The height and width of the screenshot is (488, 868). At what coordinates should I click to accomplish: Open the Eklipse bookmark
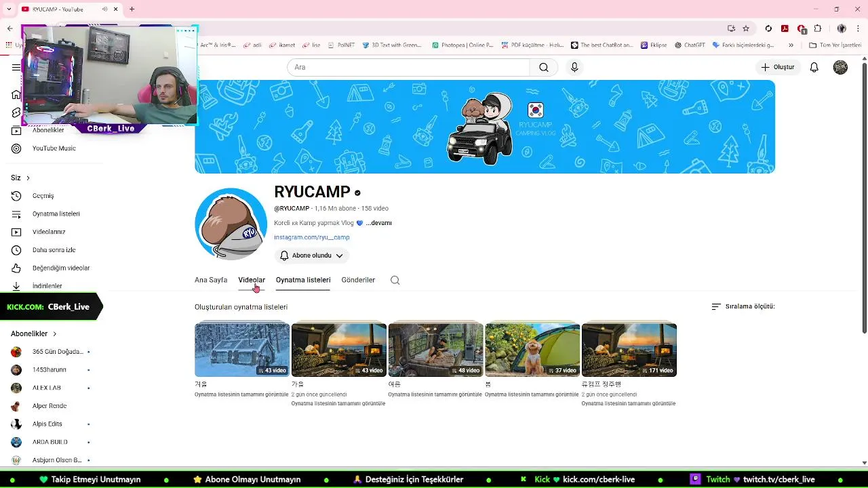coord(654,45)
